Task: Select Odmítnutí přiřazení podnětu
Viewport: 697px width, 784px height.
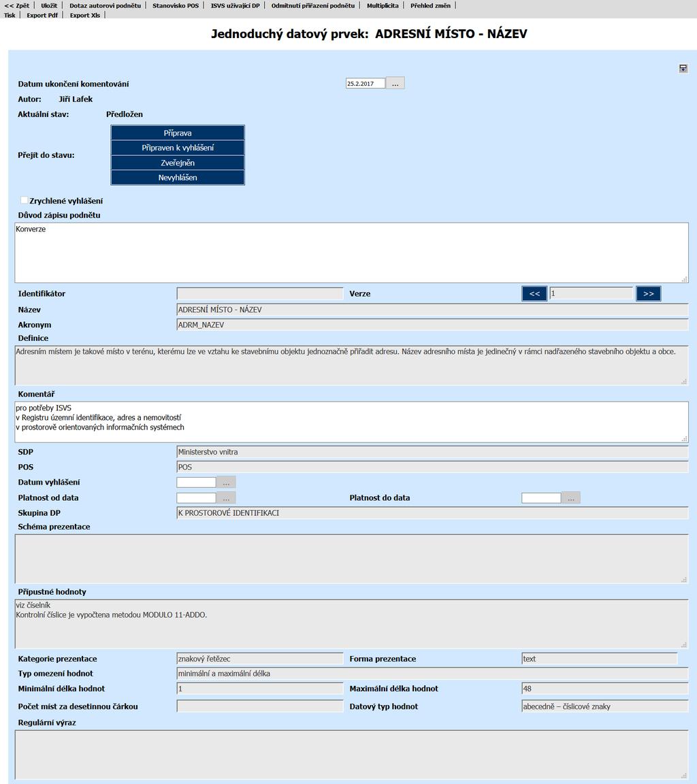Action: pos(313,5)
